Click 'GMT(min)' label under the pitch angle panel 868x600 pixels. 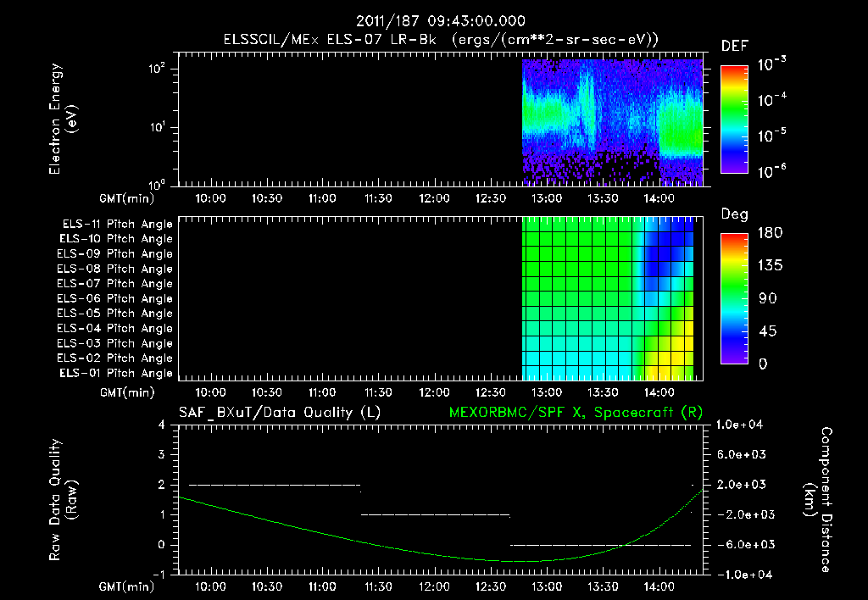pyautogui.click(x=127, y=393)
